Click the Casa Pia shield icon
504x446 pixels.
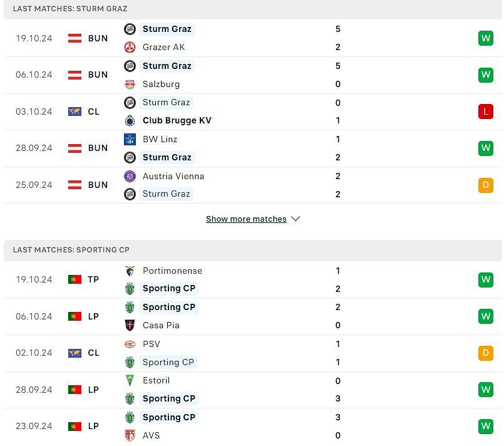(x=130, y=325)
